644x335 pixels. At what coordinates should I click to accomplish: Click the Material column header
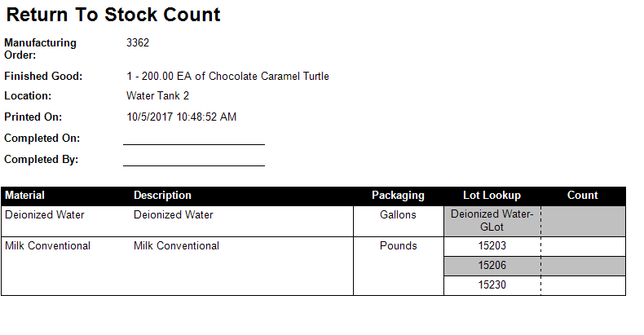point(24,196)
